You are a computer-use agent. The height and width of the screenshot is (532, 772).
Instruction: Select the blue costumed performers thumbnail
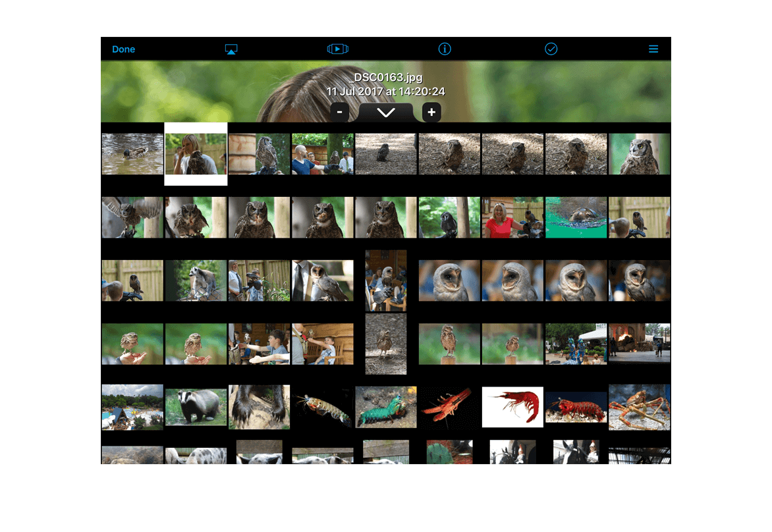[576, 344]
